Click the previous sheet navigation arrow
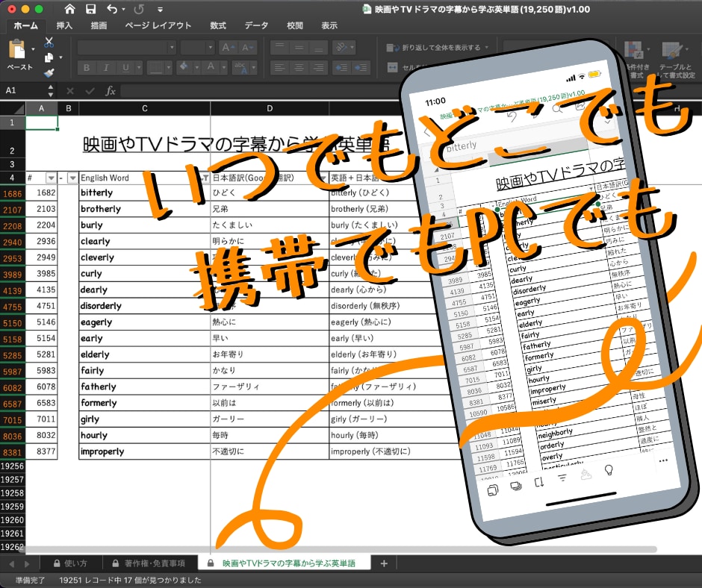Viewport: 702px width, 588px height. point(12,564)
